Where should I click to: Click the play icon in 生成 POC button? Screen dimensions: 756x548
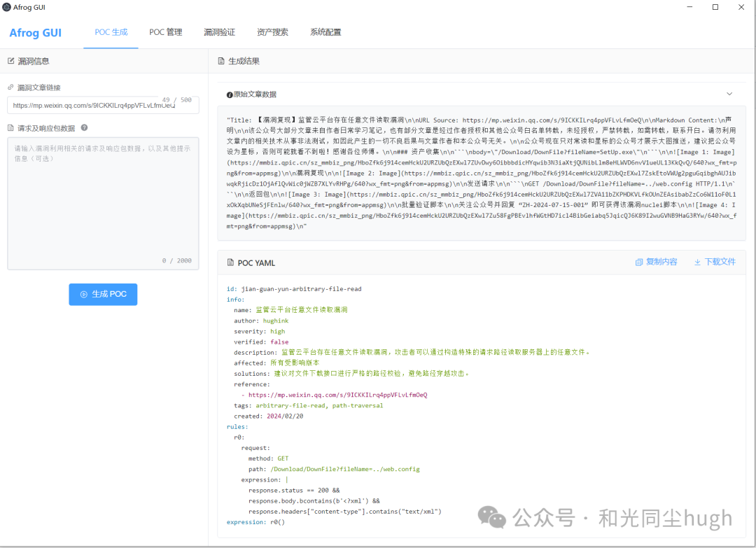[84, 294]
